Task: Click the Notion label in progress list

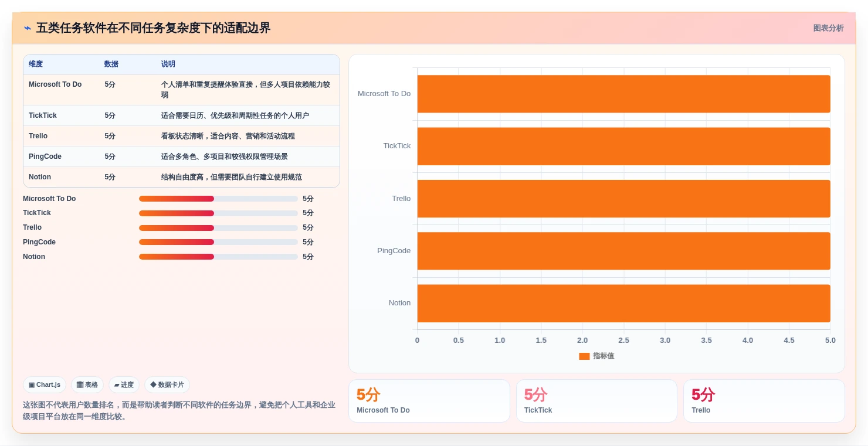Action: [34, 257]
